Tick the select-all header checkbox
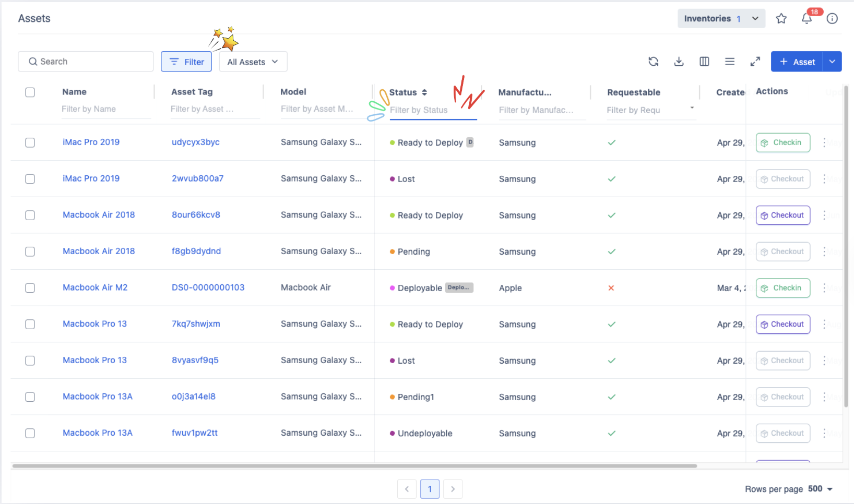The width and height of the screenshot is (854, 504). coord(30,92)
